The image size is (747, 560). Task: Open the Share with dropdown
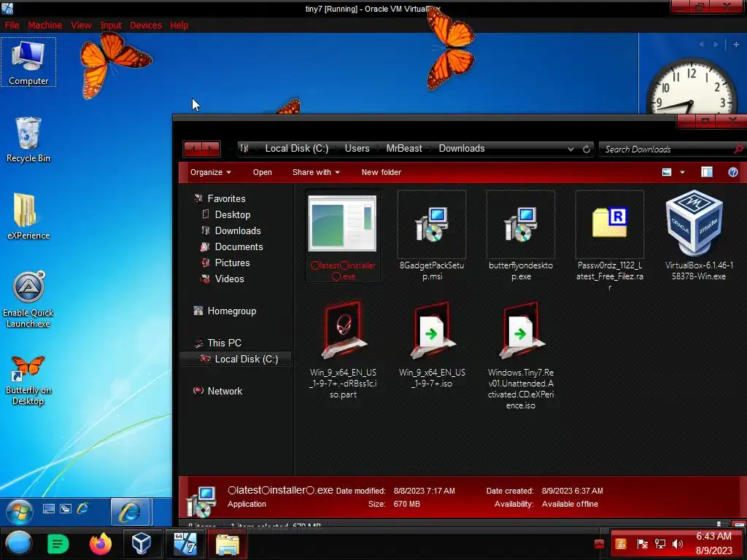[316, 172]
